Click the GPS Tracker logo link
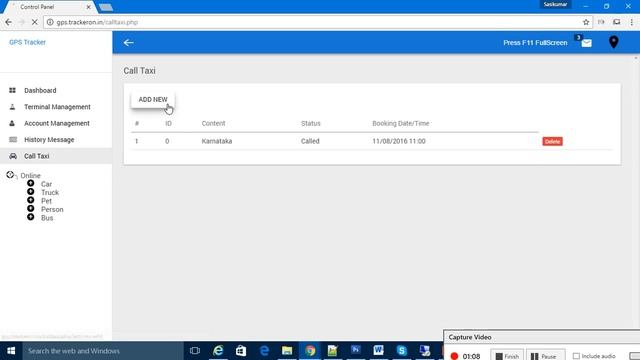This screenshot has width=640, height=360. pos(27,42)
